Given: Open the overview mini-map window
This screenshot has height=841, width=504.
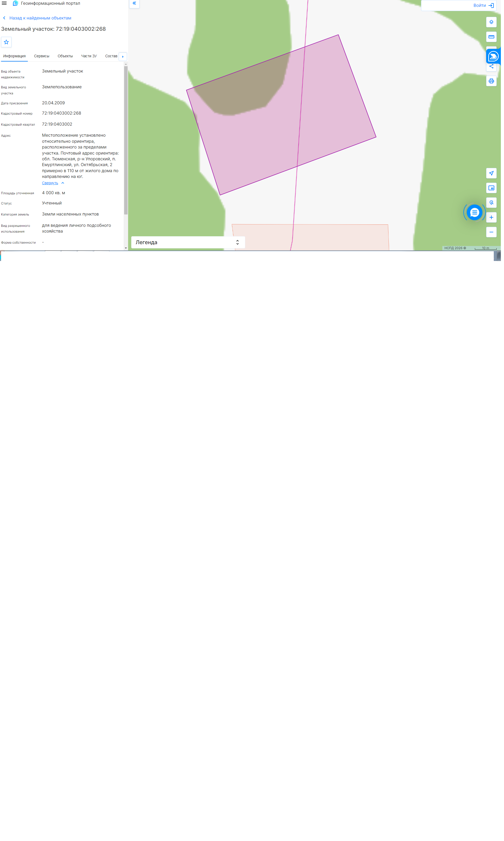Looking at the screenshot, I should coord(494,189).
